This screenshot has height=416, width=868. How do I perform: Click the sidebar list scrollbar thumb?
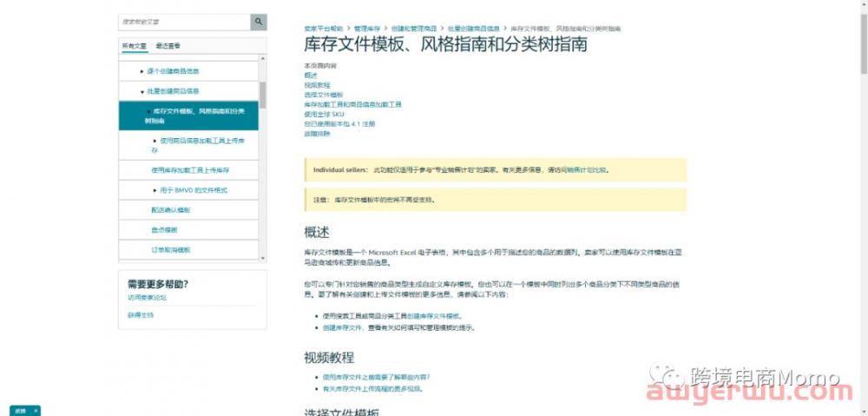tap(262, 95)
